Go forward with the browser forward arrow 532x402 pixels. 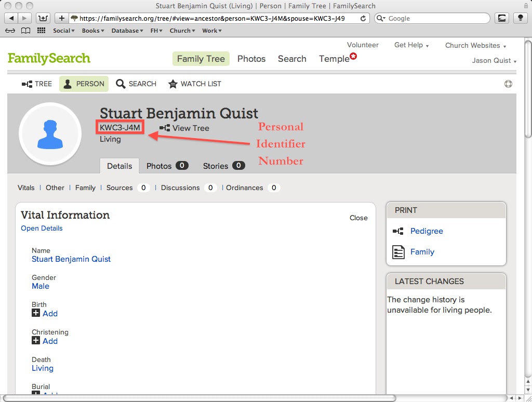click(x=25, y=18)
